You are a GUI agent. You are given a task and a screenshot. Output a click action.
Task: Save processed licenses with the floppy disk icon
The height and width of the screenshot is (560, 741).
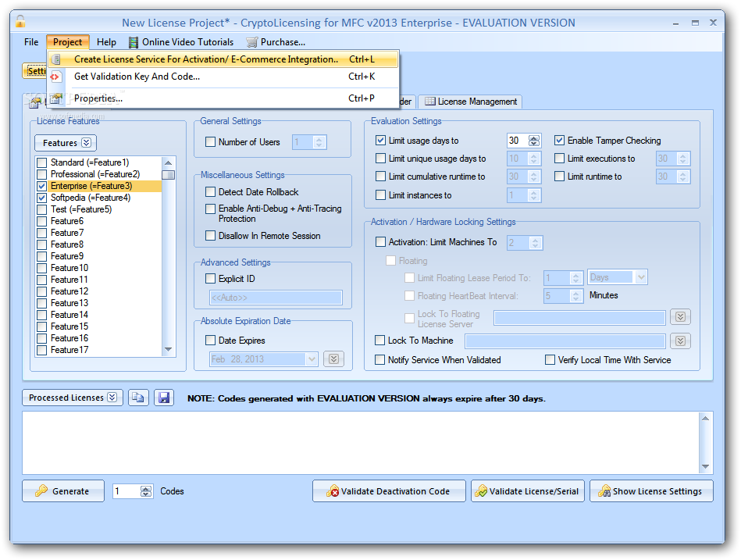(x=164, y=398)
